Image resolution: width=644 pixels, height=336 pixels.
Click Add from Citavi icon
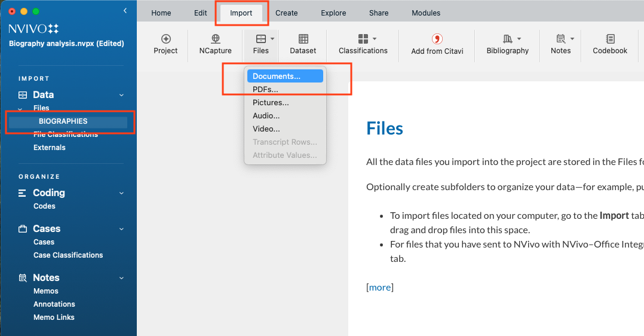[437, 39]
